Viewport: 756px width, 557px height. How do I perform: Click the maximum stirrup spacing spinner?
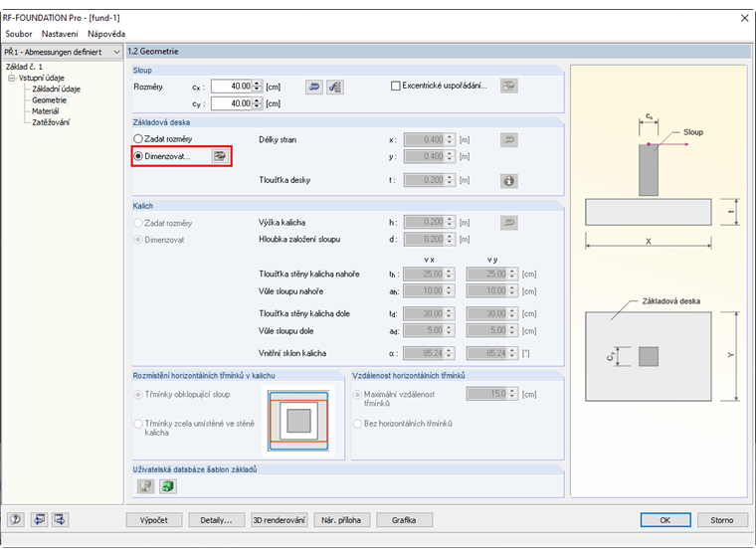[512, 394]
